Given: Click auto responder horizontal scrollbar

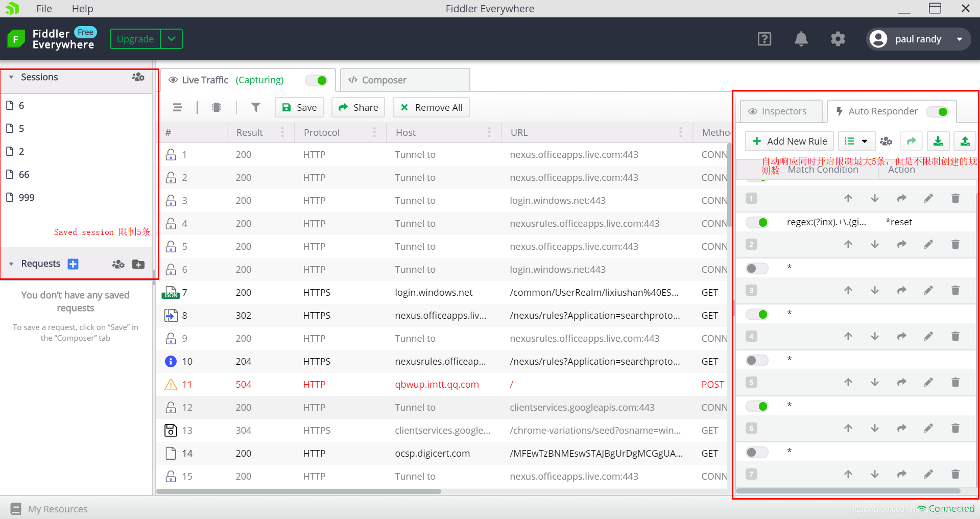Looking at the screenshot, I should [848, 491].
